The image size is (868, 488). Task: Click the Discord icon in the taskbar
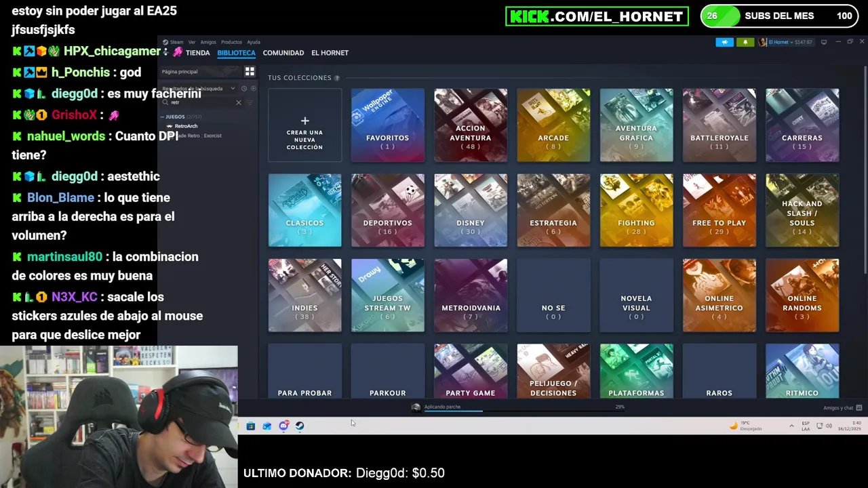tap(283, 426)
